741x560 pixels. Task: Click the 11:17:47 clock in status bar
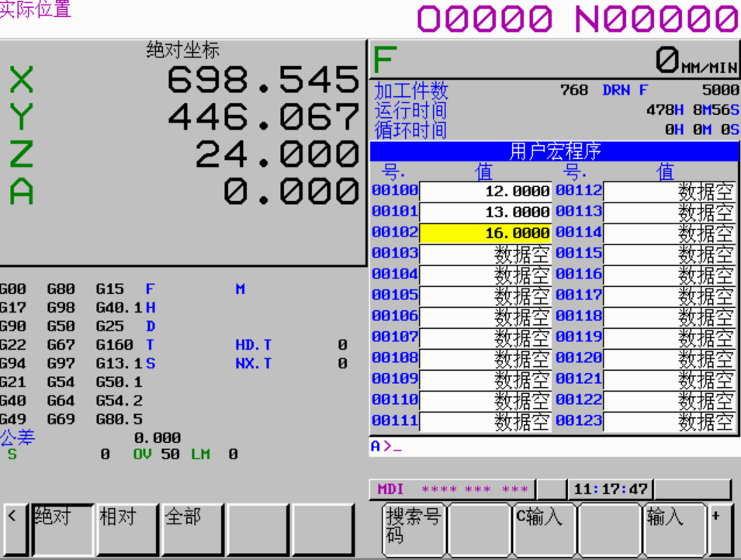[610, 489]
